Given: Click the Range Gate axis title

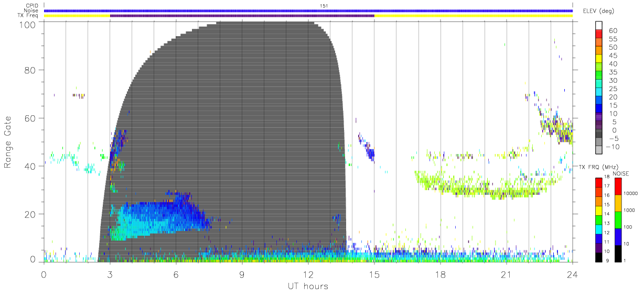Looking at the screenshot, I should (8, 142).
